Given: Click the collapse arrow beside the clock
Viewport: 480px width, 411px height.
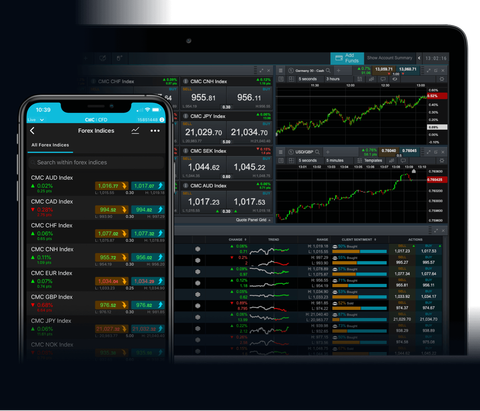Looking at the screenshot, I should (419, 58).
